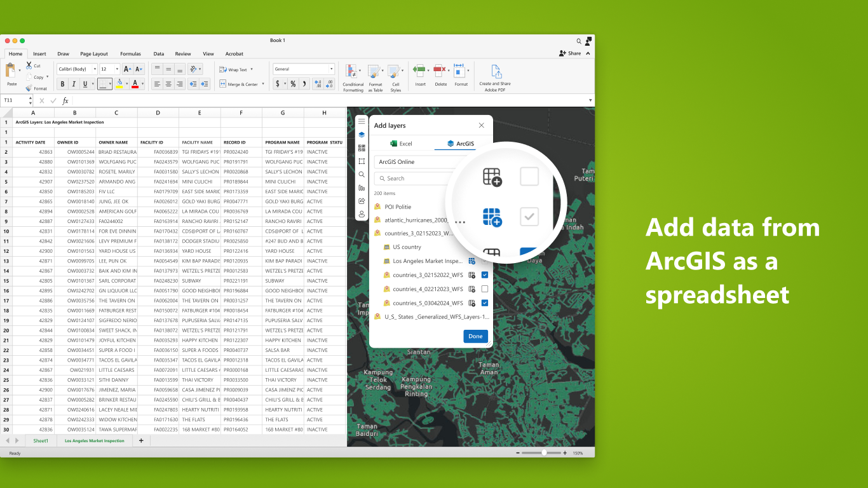Screen dimensions: 868x488
Task: Decrease the font size
Action: (x=139, y=69)
